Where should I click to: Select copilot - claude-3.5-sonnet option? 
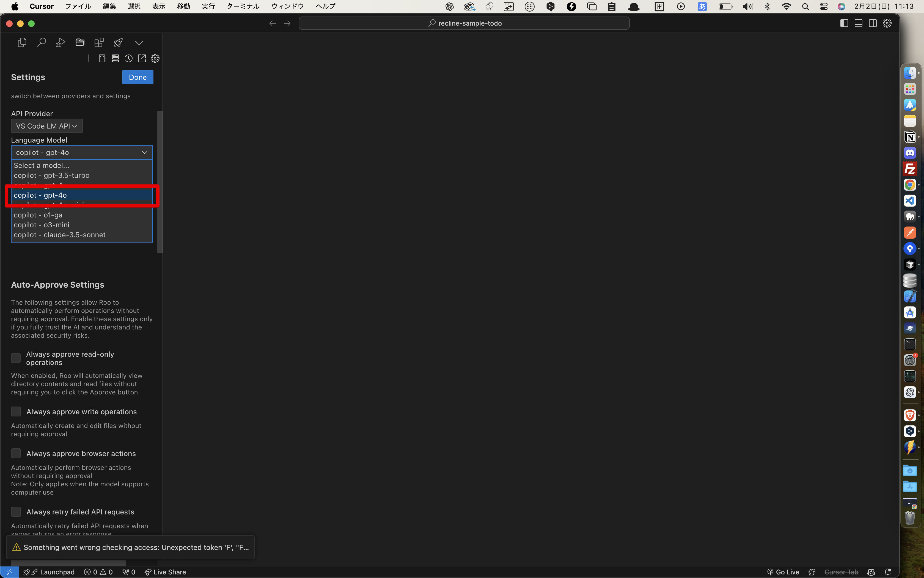pos(82,235)
